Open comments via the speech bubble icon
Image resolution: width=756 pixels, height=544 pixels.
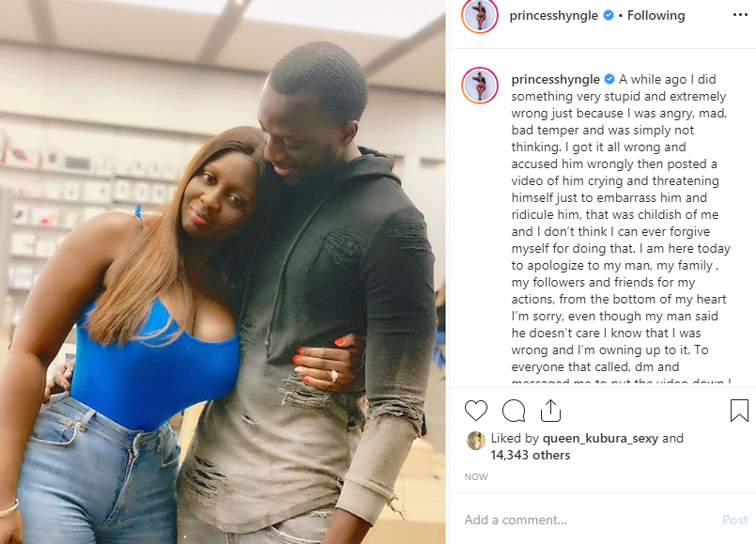tap(514, 411)
